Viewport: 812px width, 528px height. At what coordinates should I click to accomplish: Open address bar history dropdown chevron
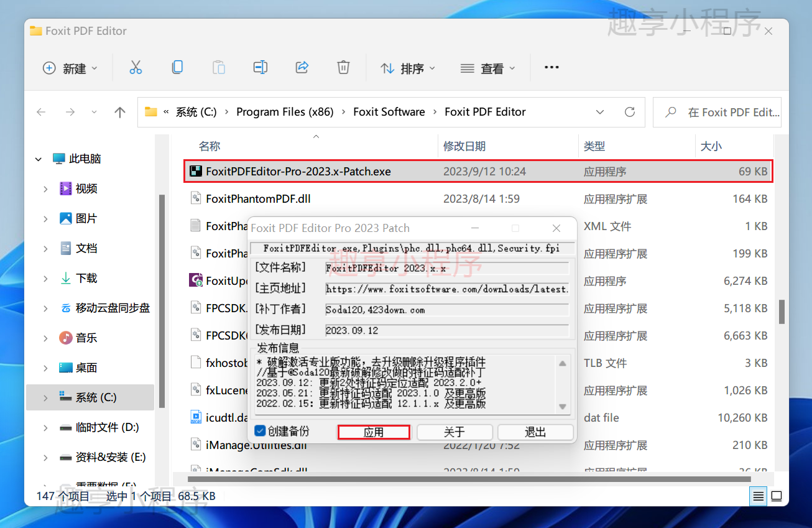[600, 112]
